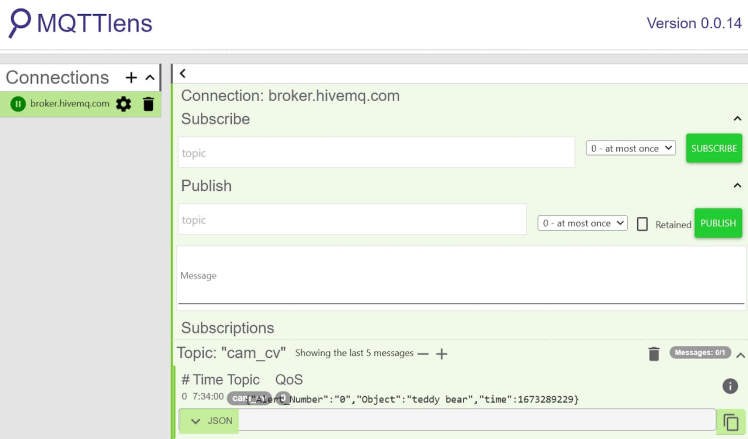Expand the JSON message view
The height and width of the screenshot is (439, 748).
click(196, 421)
